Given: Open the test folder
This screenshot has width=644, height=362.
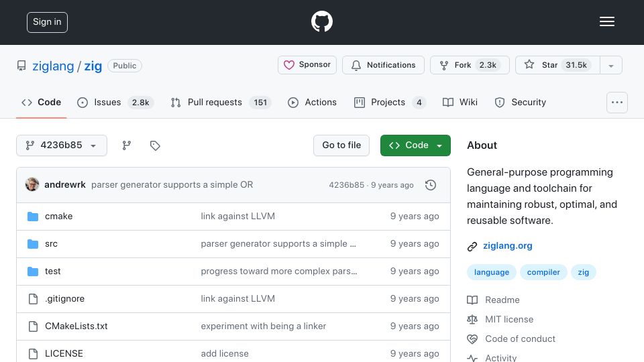Looking at the screenshot, I should click(x=52, y=271).
